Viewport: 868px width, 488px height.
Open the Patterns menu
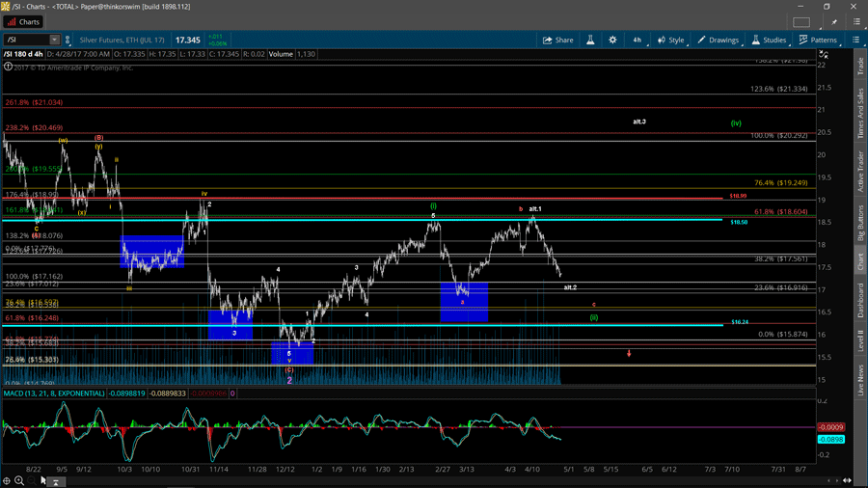tap(818, 41)
